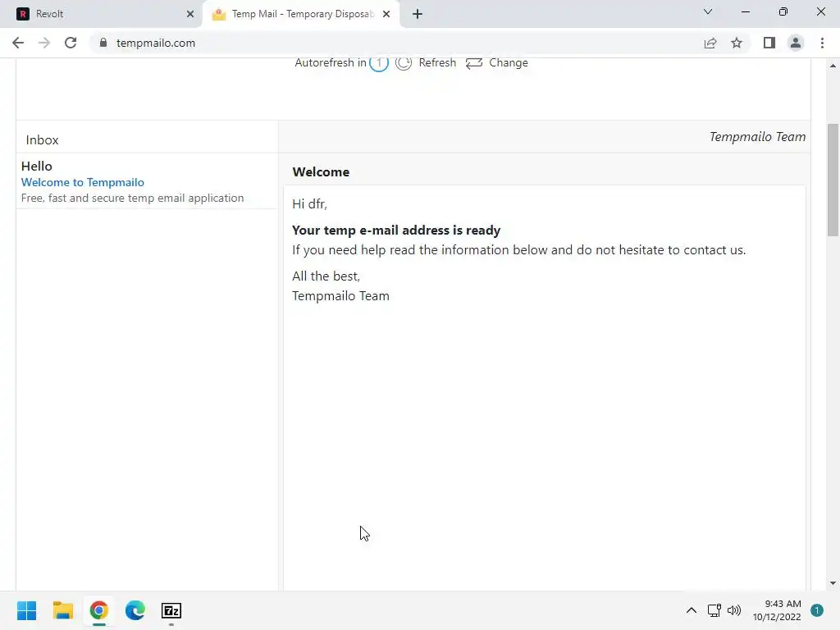The width and height of the screenshot is (840, 630).
Task: Minimize the Chrome window
Action: pos(745,11)
